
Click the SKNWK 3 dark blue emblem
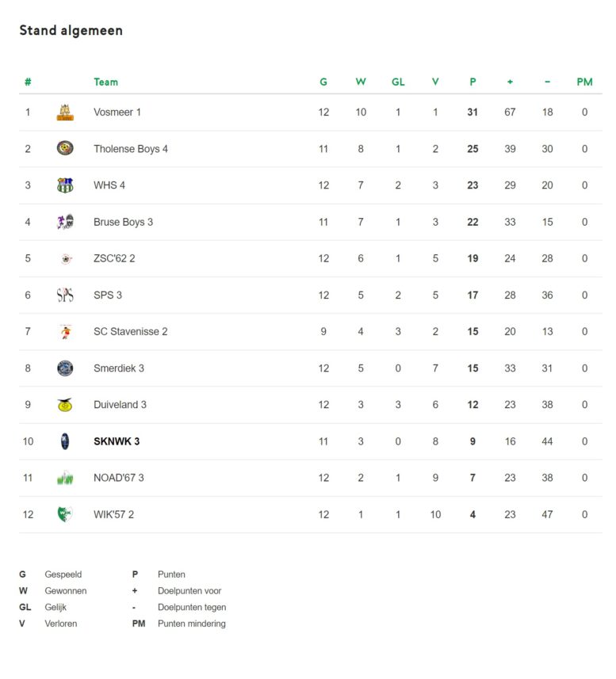click(x=65, y=441)
